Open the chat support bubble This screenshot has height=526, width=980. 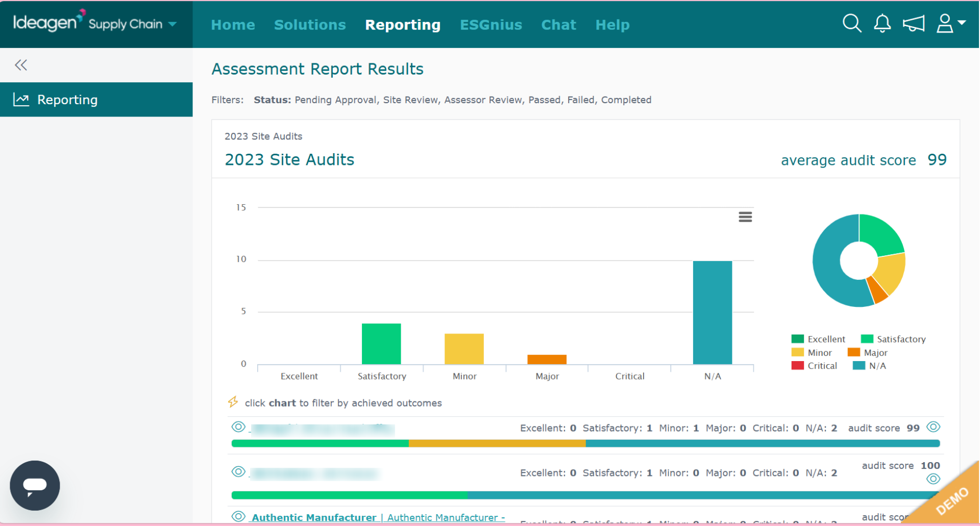pos(35,486)
